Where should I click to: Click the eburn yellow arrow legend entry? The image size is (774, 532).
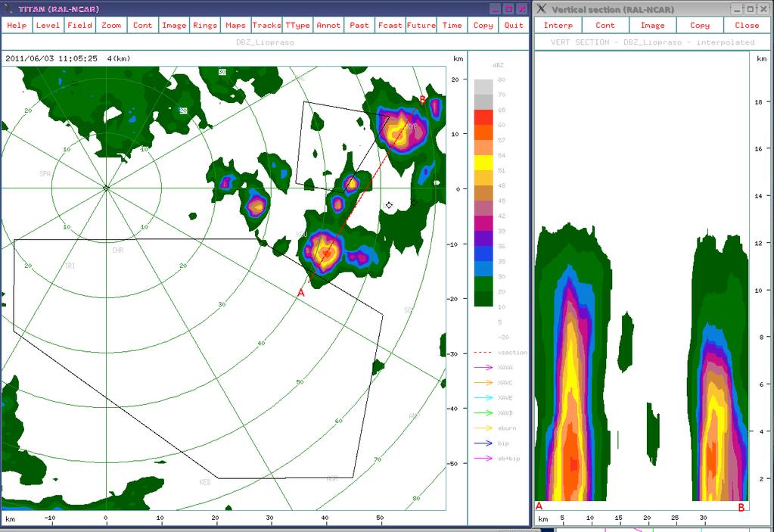(x=495, y=428)
